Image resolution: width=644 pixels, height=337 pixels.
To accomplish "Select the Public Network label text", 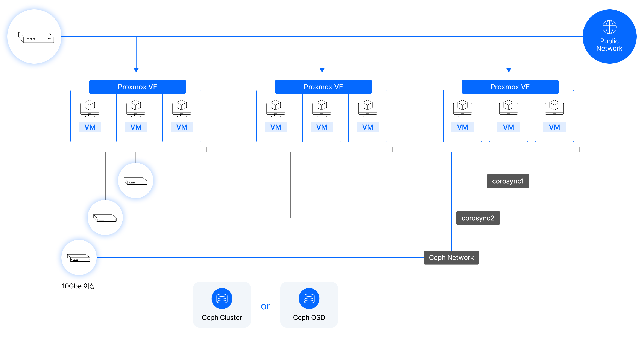I will (609, 45).
